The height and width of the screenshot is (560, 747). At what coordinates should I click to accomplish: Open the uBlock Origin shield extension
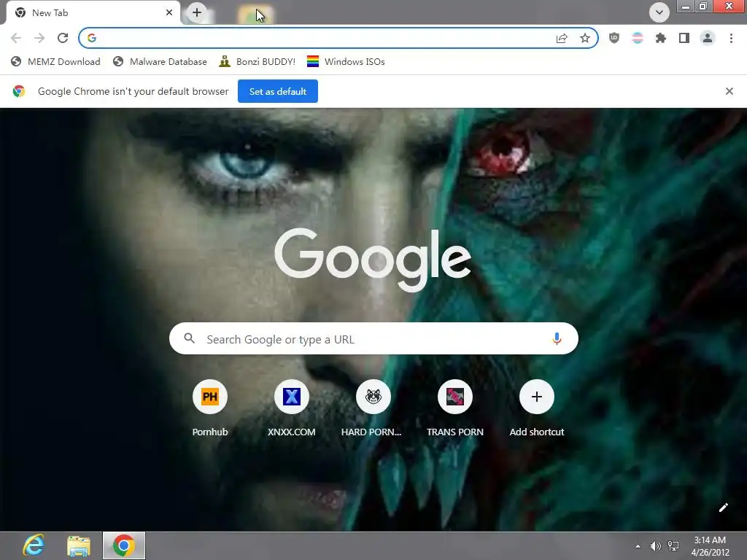[614, 38]
